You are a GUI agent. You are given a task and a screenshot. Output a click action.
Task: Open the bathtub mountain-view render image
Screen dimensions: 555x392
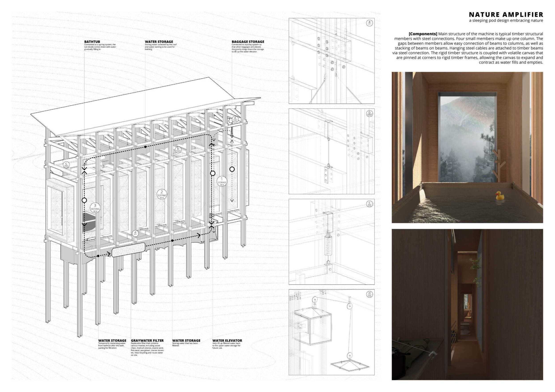[x=467, y=135]
